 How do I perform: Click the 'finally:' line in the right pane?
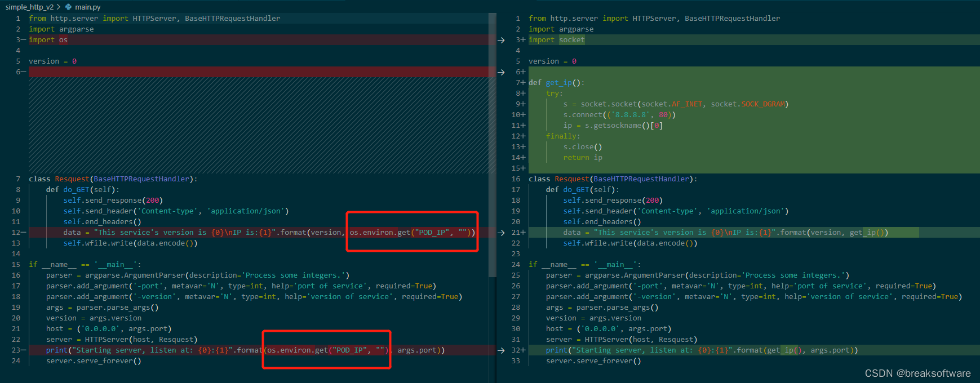(563, 136)
